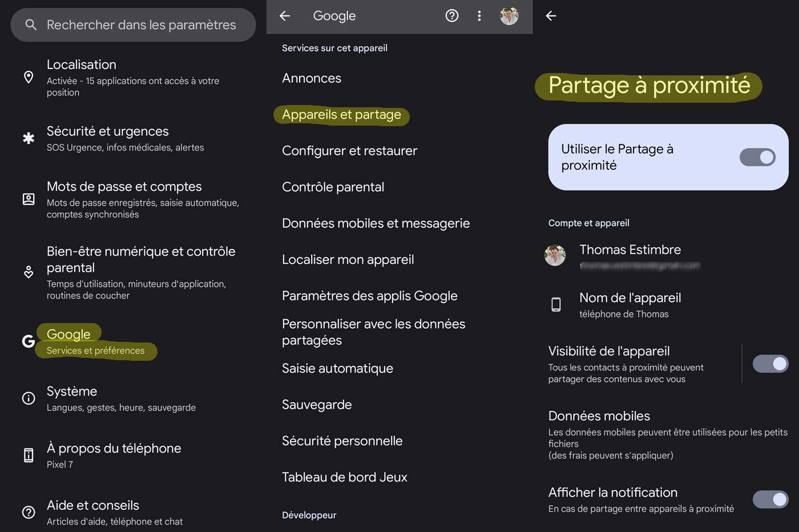Click the Bien-être numérique icon
The width and height of the screenshot is (799, 532).
coord(29,272)
